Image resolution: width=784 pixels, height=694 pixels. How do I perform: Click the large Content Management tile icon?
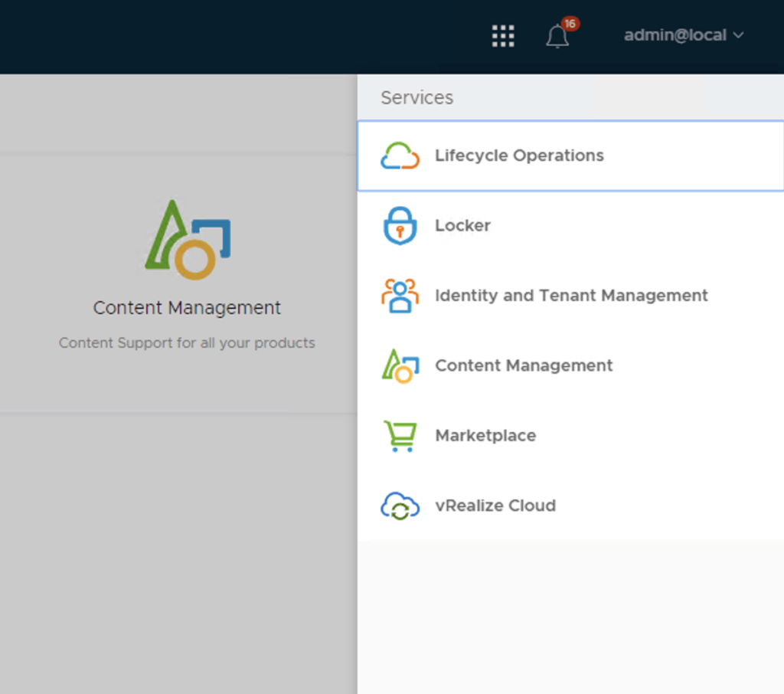click(188, 240)
